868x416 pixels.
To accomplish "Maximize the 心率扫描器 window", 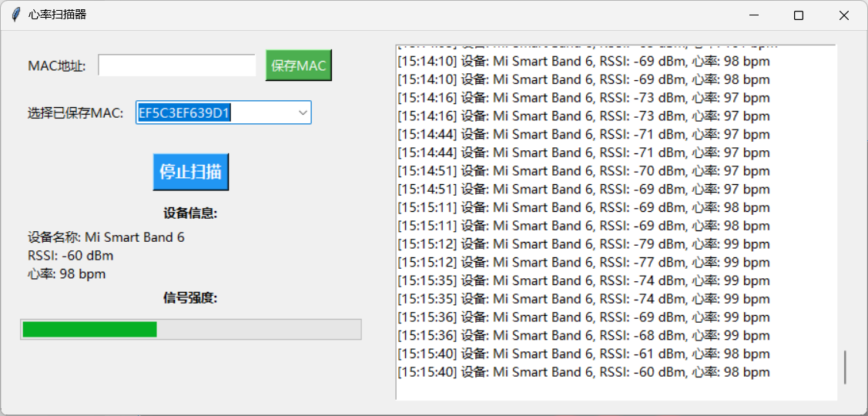I will tap(798, 15).
